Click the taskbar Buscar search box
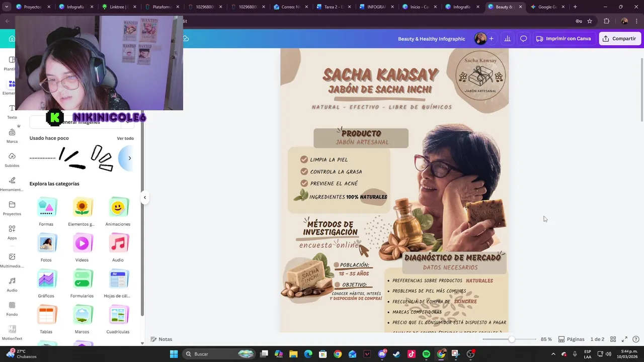Image resolution: width=644 pixels, height=362 pixels. click(219, 354)
